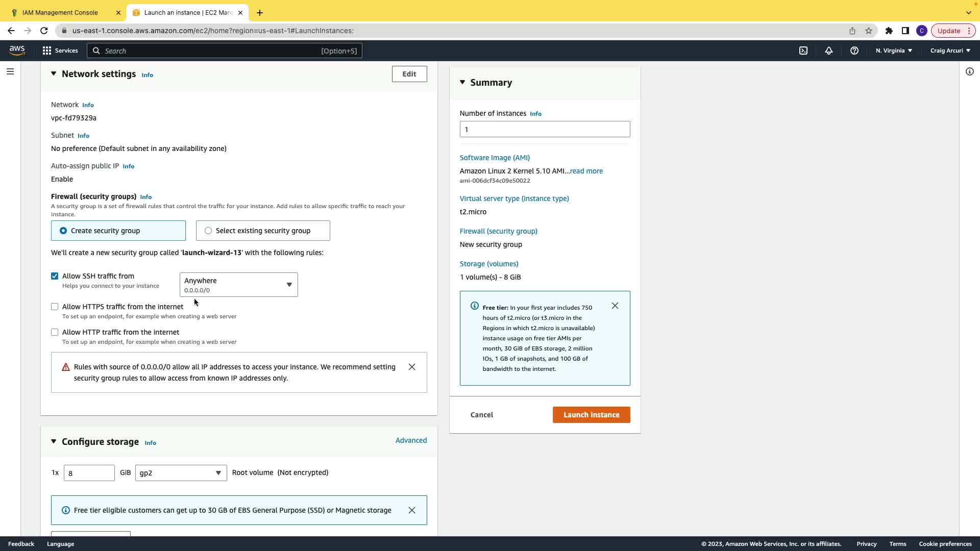The width and height of the screenshot is (980, 551).
Task: Collapse the Network settings section
Action: [54, 74]
